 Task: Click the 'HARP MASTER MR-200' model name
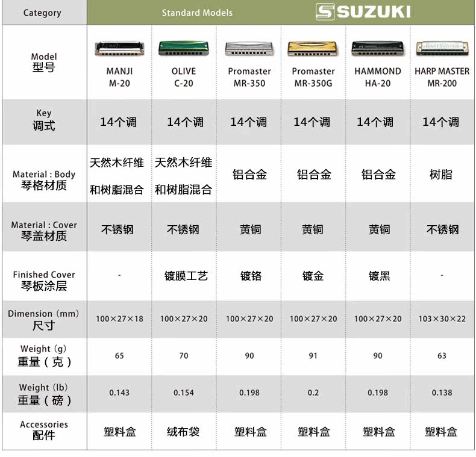pyautogui.click(x=442, y=77)
